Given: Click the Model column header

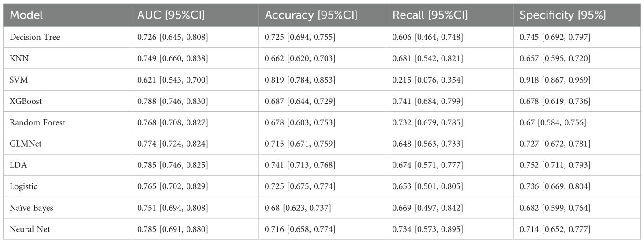Looking at the screenshot, I should 26,15.
